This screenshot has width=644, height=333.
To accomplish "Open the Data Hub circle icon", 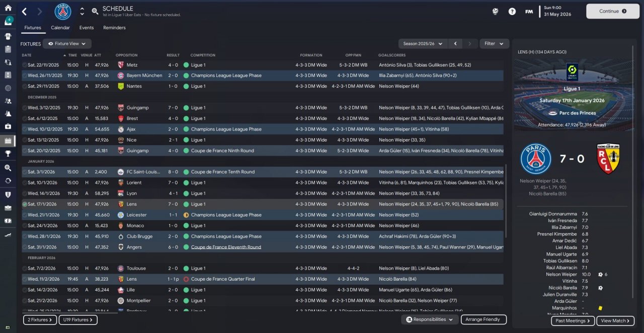I will (x=8, y=88).
